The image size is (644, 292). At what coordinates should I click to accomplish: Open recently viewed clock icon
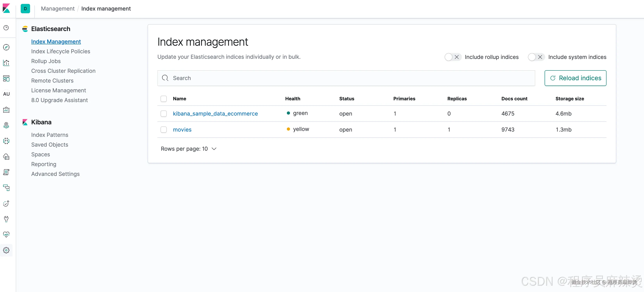coord(6,28)
